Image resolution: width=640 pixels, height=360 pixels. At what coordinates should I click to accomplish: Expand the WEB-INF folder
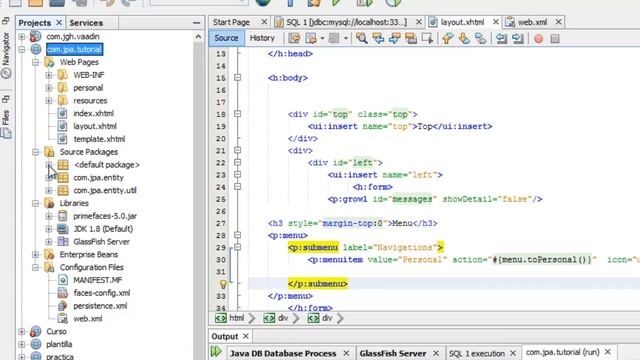pos(49,75)
